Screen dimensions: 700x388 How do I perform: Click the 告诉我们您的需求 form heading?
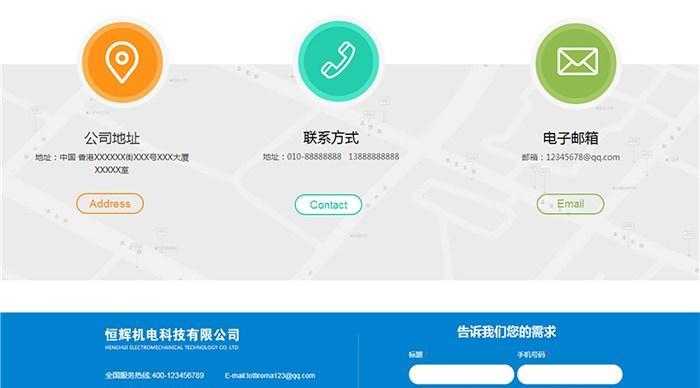coord(506,332)
